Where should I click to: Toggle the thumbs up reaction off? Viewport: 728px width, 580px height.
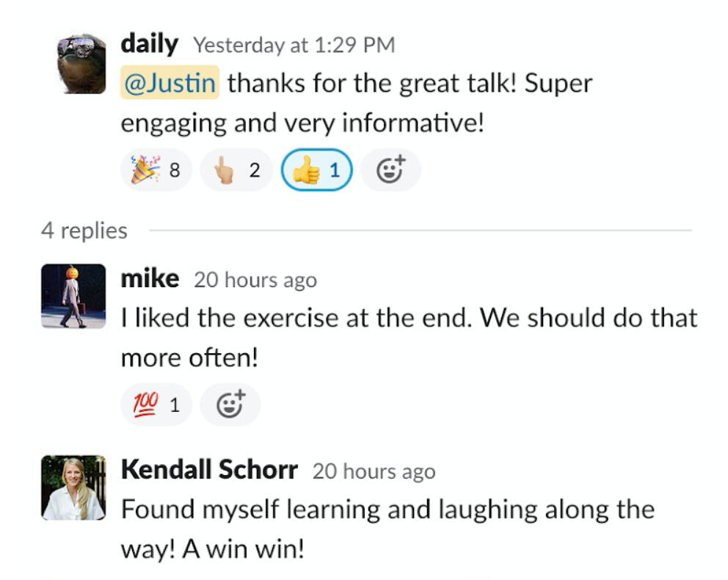[316, 170]
